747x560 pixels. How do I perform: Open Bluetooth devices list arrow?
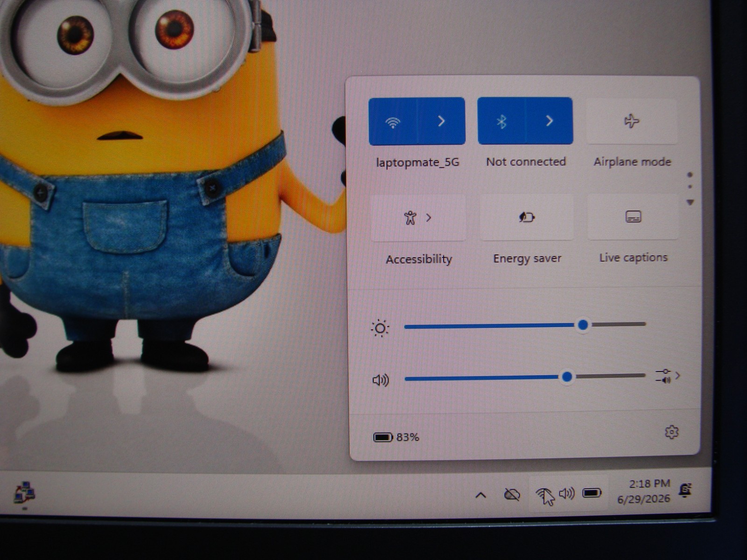pyautogui.click(x=550, y=121)
